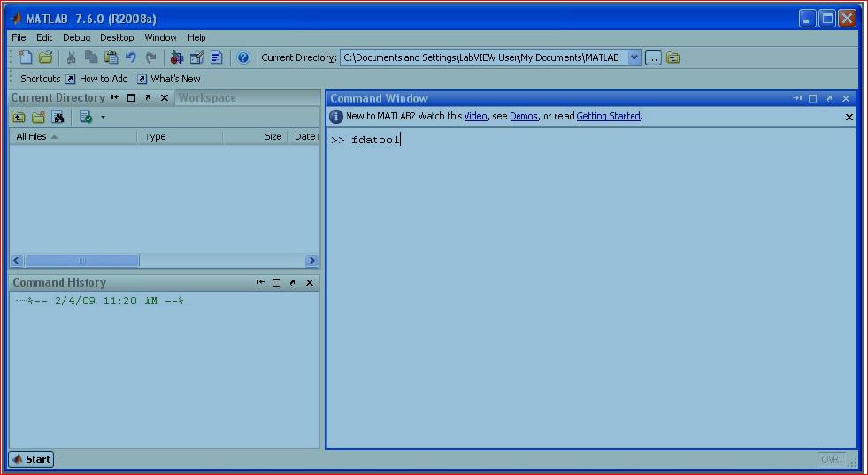The image size is (868, 475).
Task: Open the Demos link in info bar
Action: tap(524, 116)
